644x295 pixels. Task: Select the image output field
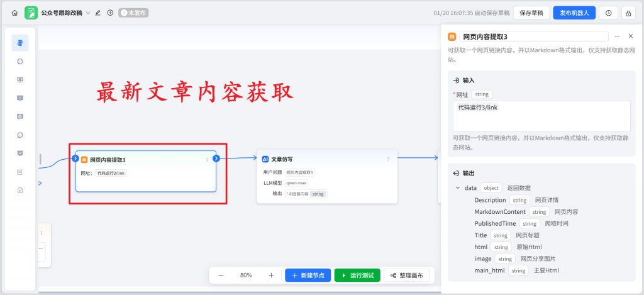(483, 259)
